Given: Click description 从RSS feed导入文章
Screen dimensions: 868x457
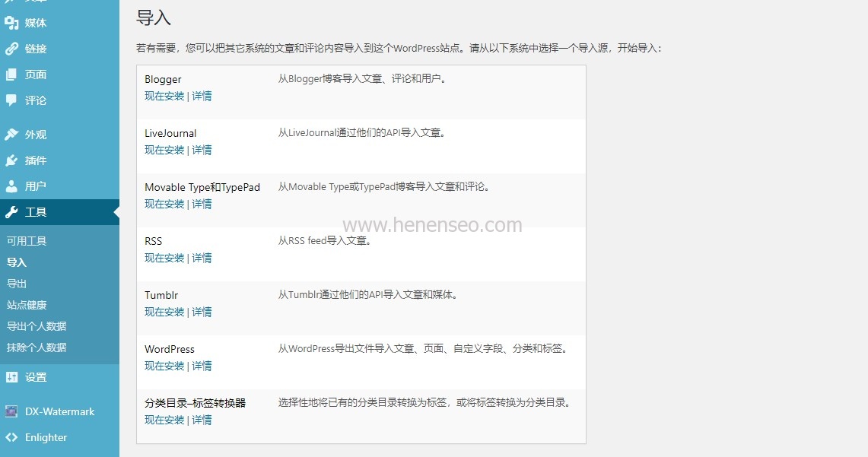Looking at the screenshot, I should pyautogui.click(x=324, y=241).
